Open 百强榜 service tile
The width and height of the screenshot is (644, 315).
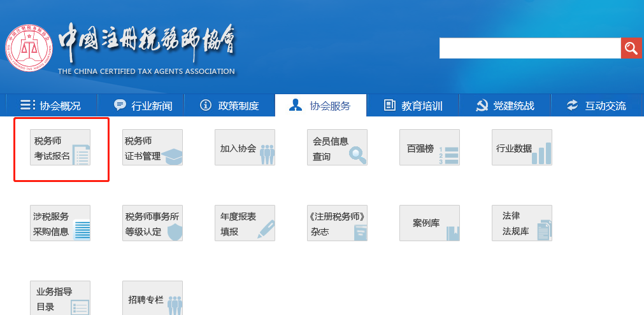pos(429,147)
